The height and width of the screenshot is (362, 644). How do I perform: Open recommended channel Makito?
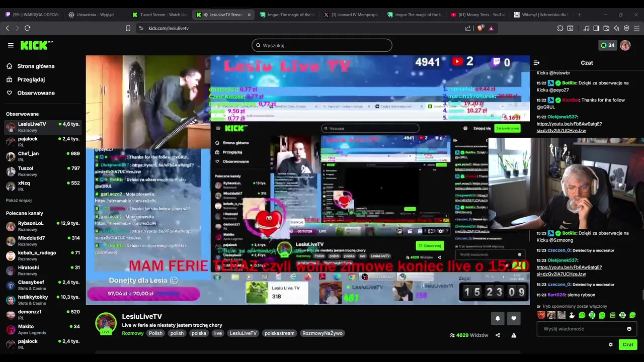click(43, 329)
